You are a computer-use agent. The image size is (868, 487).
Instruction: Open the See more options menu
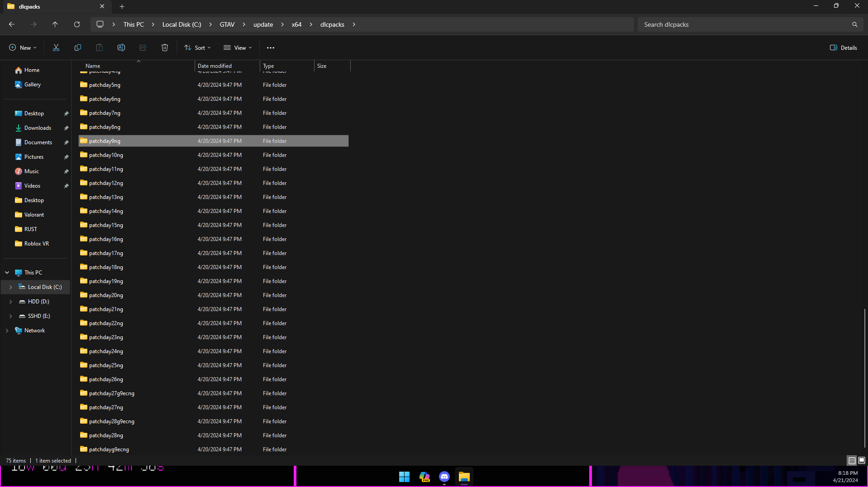[x=271, y=47]
